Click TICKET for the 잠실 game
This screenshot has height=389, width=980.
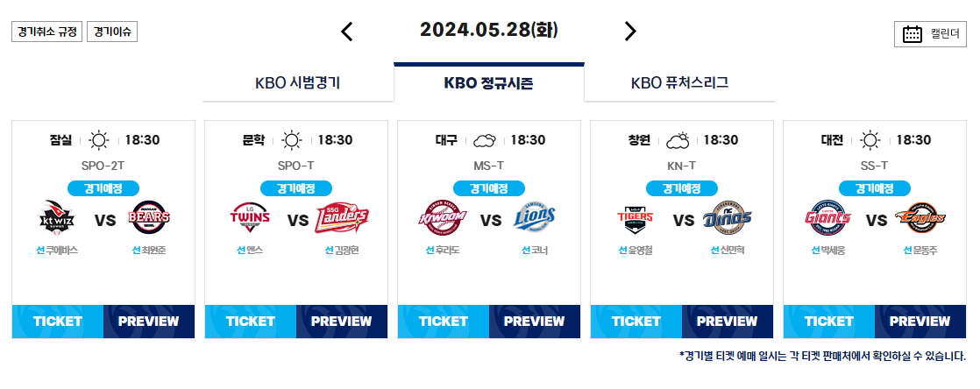(x=58, y=322)
